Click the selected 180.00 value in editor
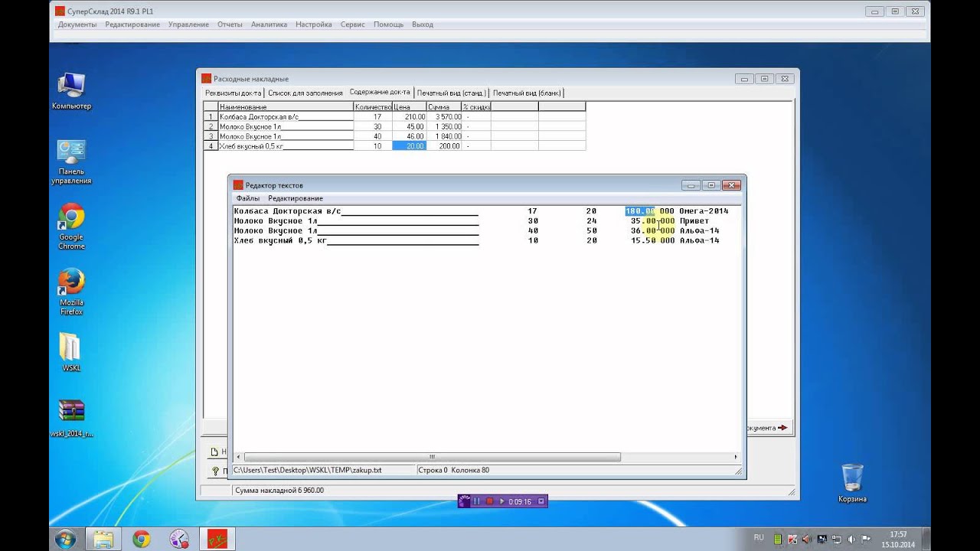 [640, 210]
